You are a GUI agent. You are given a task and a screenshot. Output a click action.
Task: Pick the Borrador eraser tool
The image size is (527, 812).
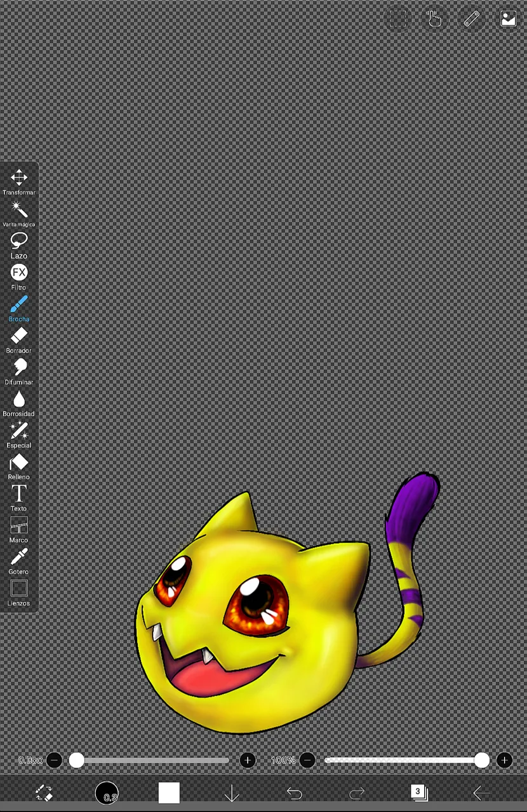pos(19,341)
